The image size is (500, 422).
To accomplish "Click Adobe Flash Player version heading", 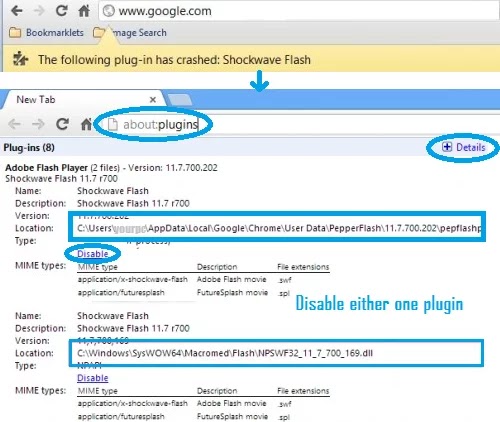I will click(111, 167).
